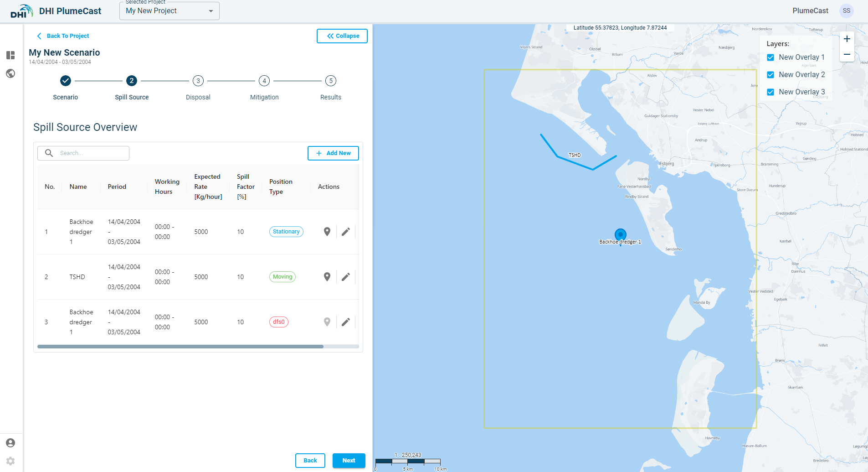Click the Add New spill source button

[333, 153]
